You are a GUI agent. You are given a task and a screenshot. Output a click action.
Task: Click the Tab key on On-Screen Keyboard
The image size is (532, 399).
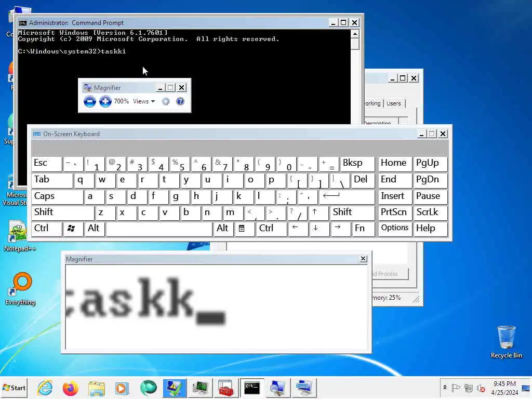[x=52, y=180]
